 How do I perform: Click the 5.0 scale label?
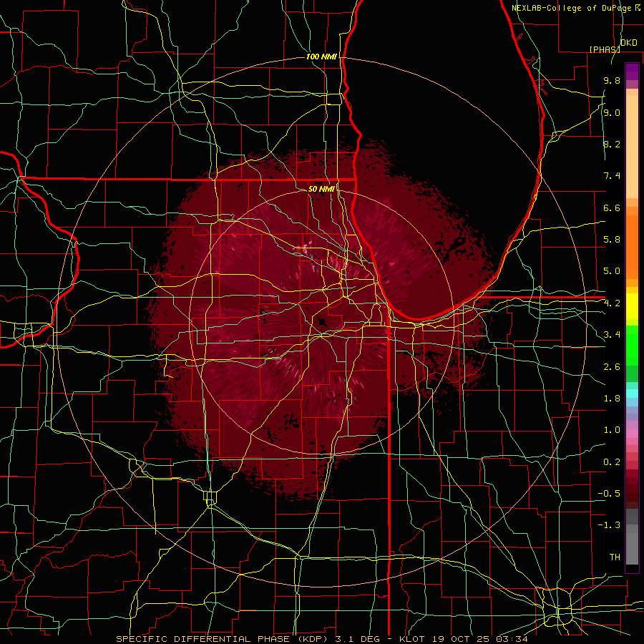click(x=612, y=271)
